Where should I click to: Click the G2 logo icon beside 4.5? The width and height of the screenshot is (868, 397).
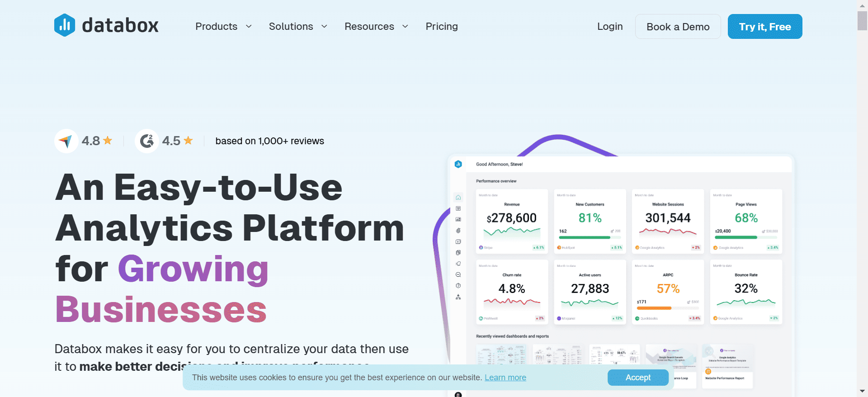click(146, 141)
